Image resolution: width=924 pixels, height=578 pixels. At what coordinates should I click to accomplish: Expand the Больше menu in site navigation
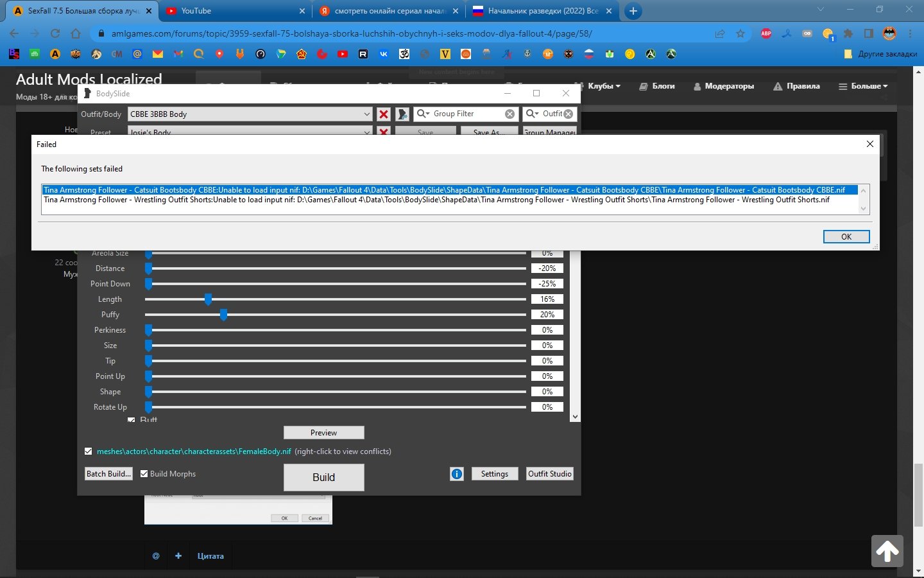tap(863, 86)
